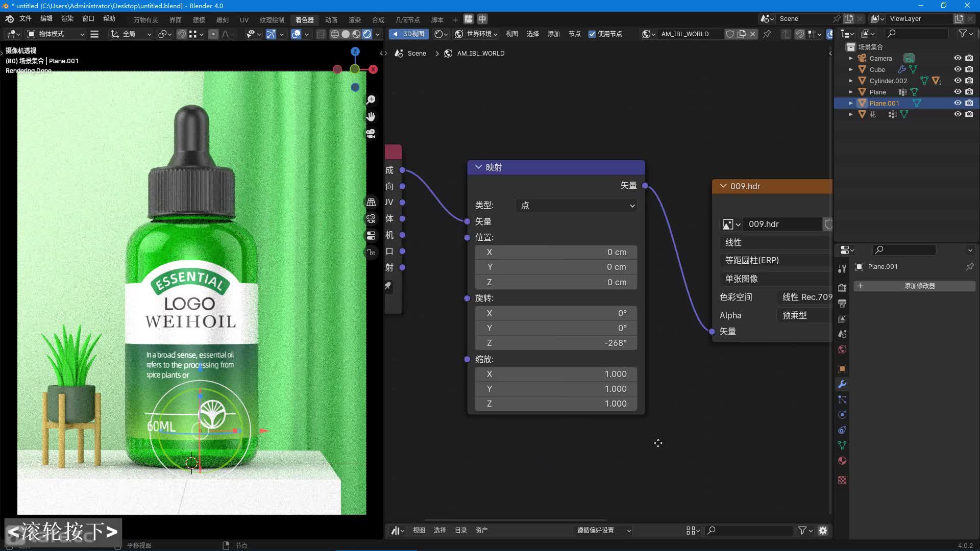980x551 pixels.
Task: Open the Object properties tab
Action: point(842,368)
